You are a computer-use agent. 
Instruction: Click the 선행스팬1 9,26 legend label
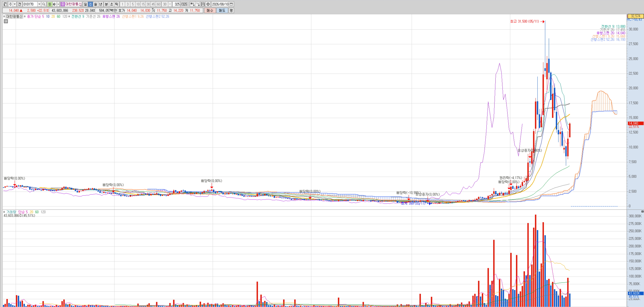[133, 16]
